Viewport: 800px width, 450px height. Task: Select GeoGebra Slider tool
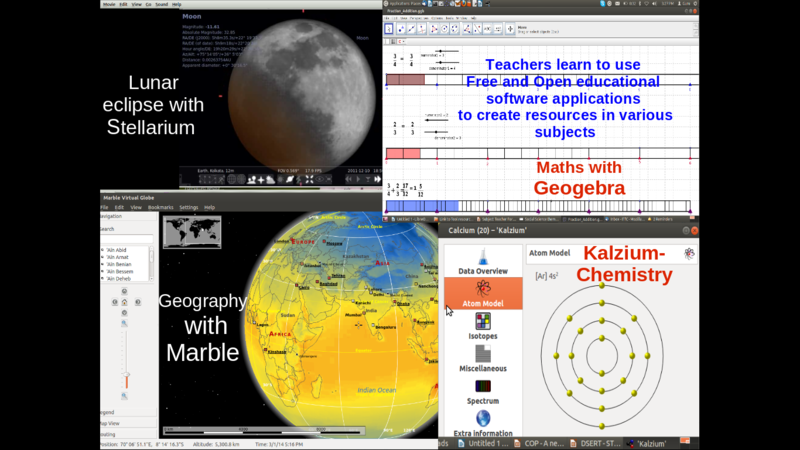pyautogui.click(x=498, y=29)
